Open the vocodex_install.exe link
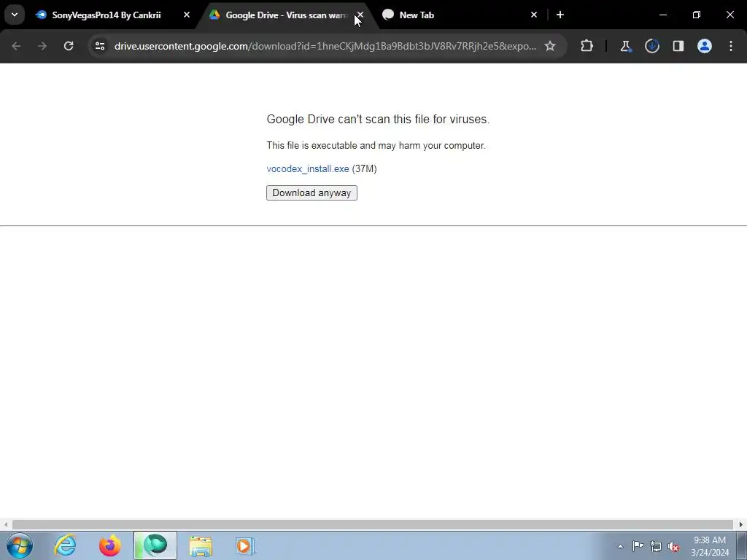The height and width of the screenshot is (560, 747). pos(308,169)
